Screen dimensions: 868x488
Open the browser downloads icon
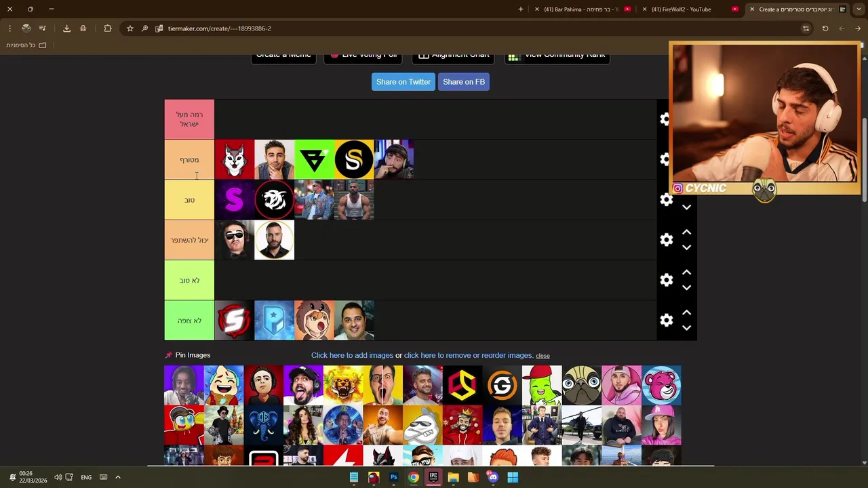66,28
